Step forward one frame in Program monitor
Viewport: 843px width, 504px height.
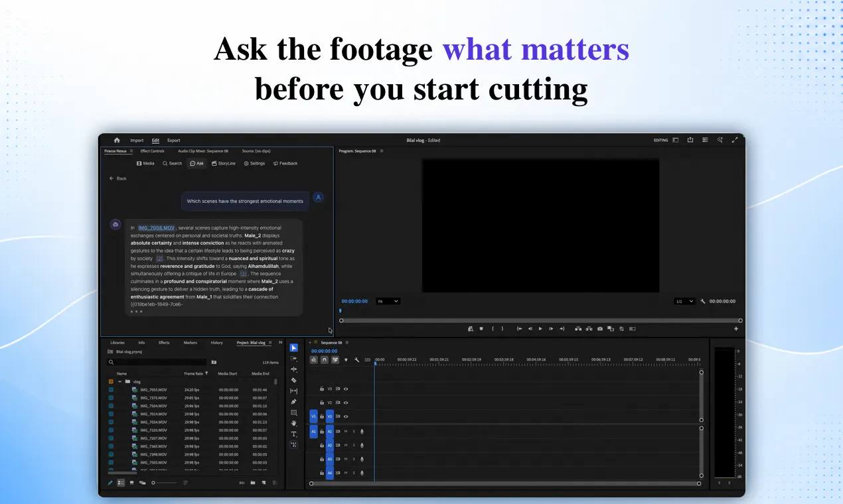(x=551, y=328)
